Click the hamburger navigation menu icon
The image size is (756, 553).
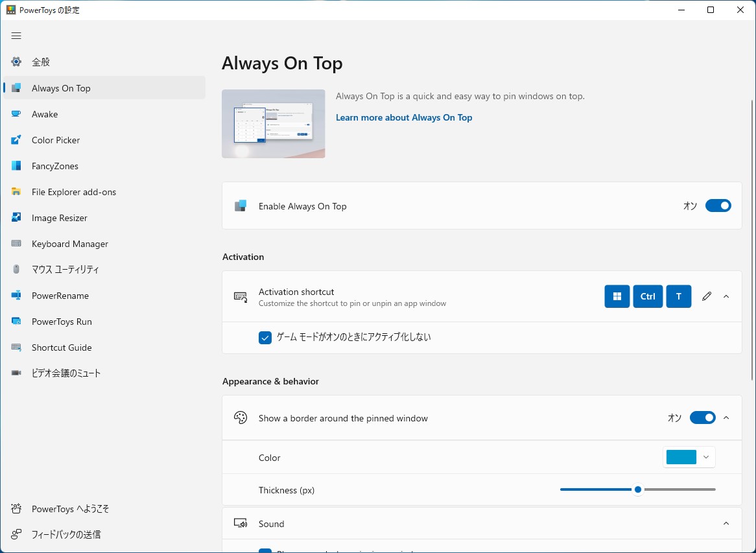click(x=16, y=36)
